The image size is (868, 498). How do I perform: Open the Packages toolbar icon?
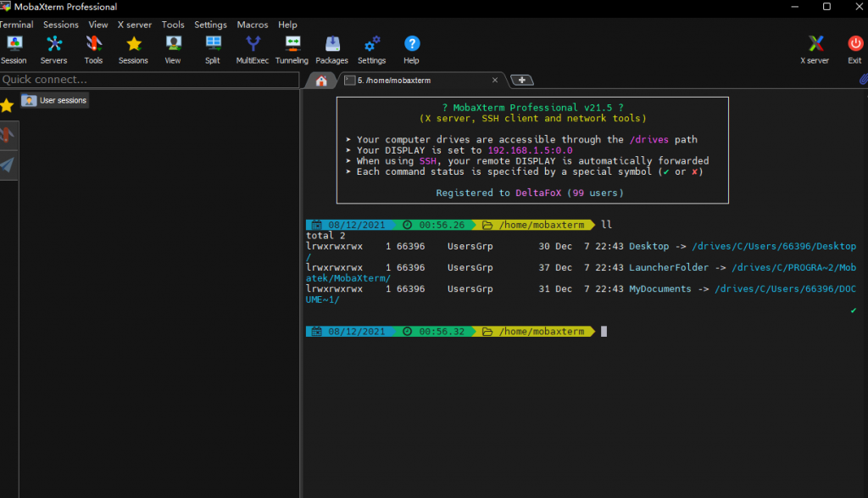click(331, 48)
